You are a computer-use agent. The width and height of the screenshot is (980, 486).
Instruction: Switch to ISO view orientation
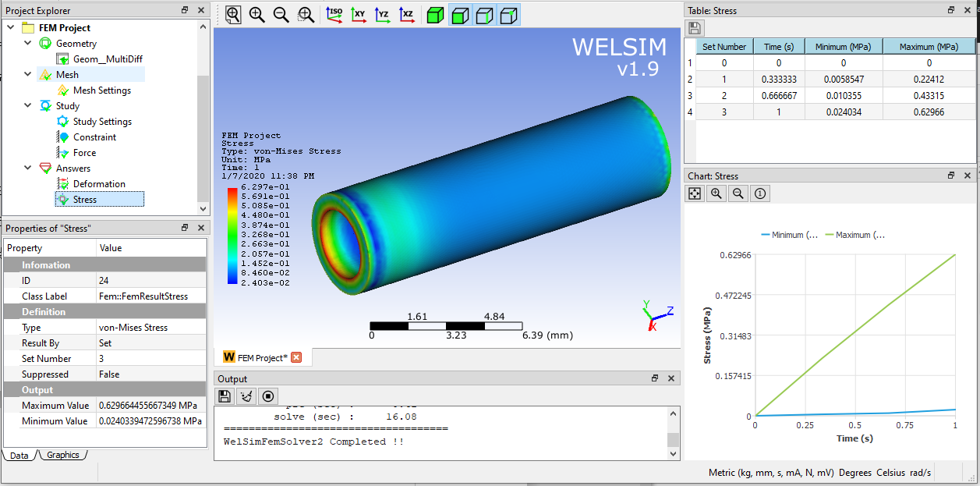tap(334, 14)
